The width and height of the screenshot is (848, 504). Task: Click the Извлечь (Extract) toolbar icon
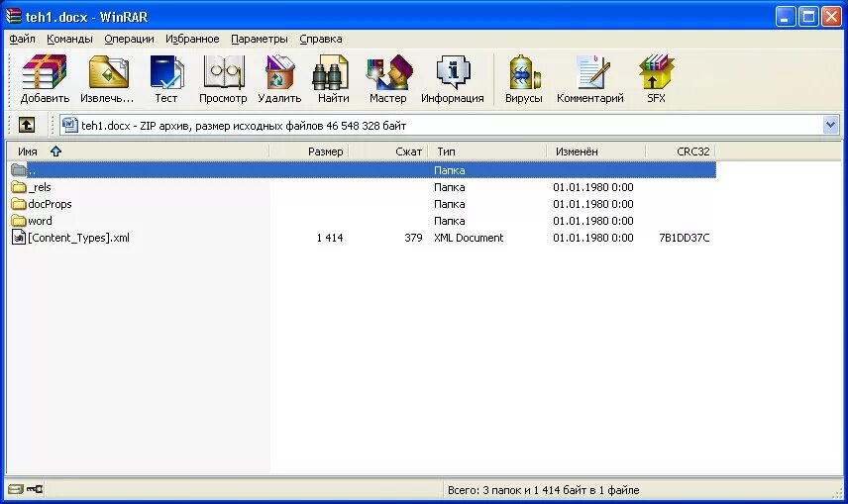pyautogui.click(x=107, y=79)
